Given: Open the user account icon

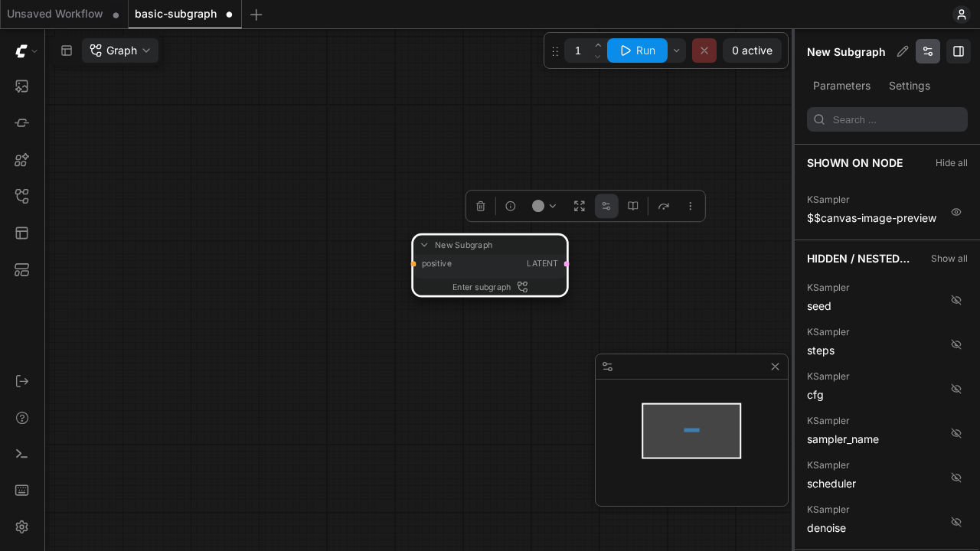Looking at the screenshot, I should (x=962, y=15).
